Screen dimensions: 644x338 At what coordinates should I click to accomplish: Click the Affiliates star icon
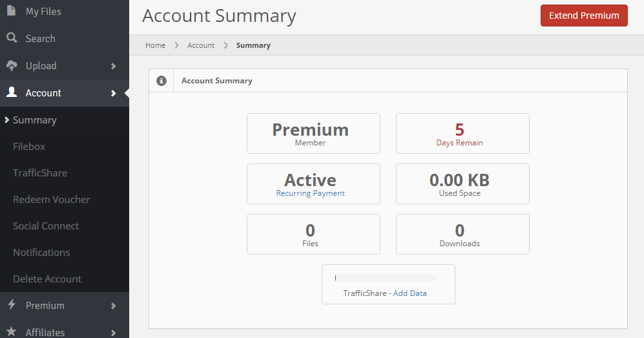tap(12, 332)
